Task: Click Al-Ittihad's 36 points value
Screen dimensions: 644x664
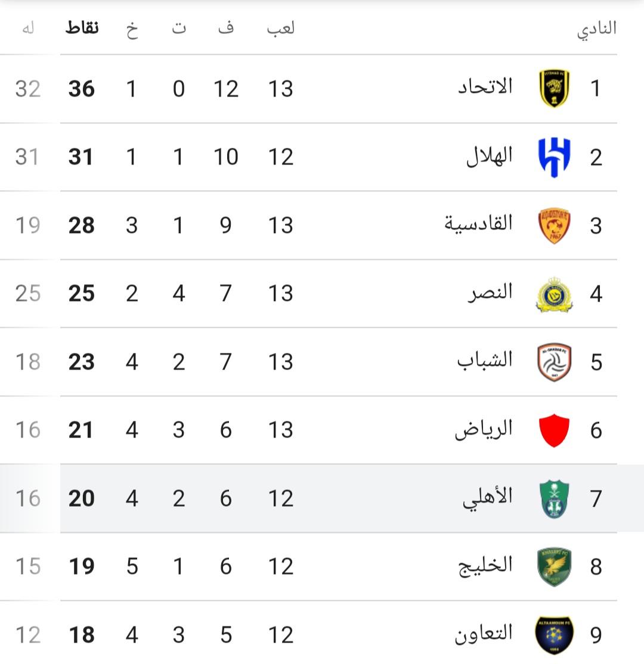Action: 81,89
